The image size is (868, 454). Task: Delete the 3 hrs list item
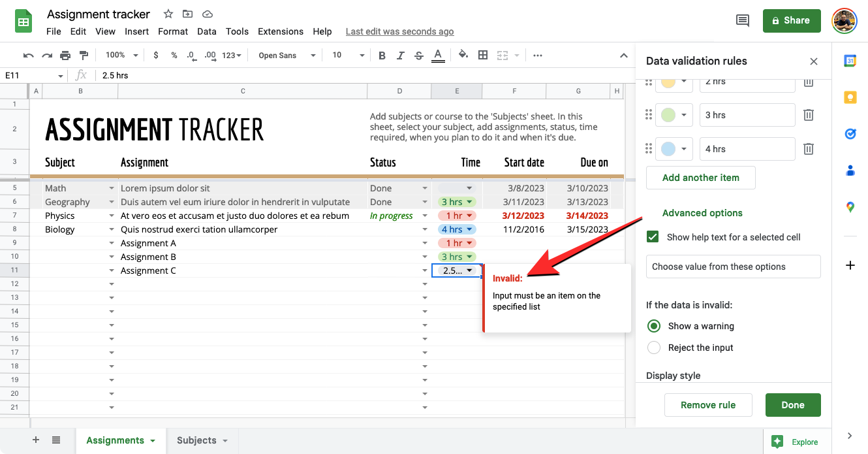coord(808,115)
